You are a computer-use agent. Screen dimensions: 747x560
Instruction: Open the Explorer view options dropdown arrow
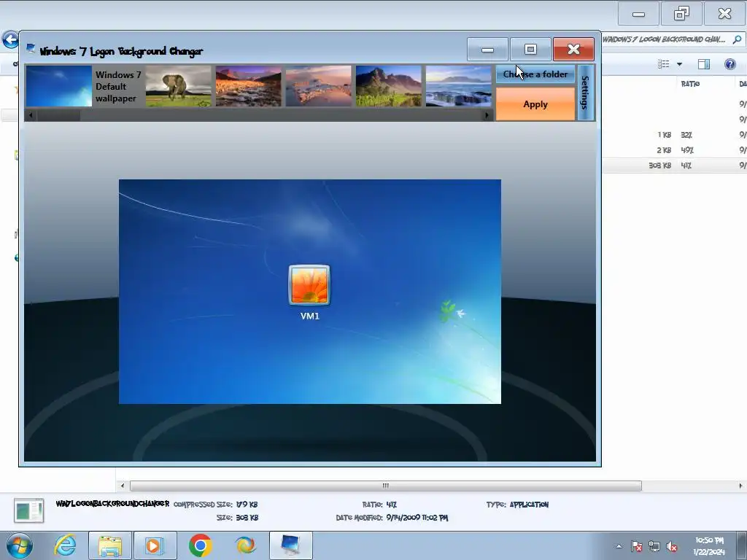click(x=679, y=64)
